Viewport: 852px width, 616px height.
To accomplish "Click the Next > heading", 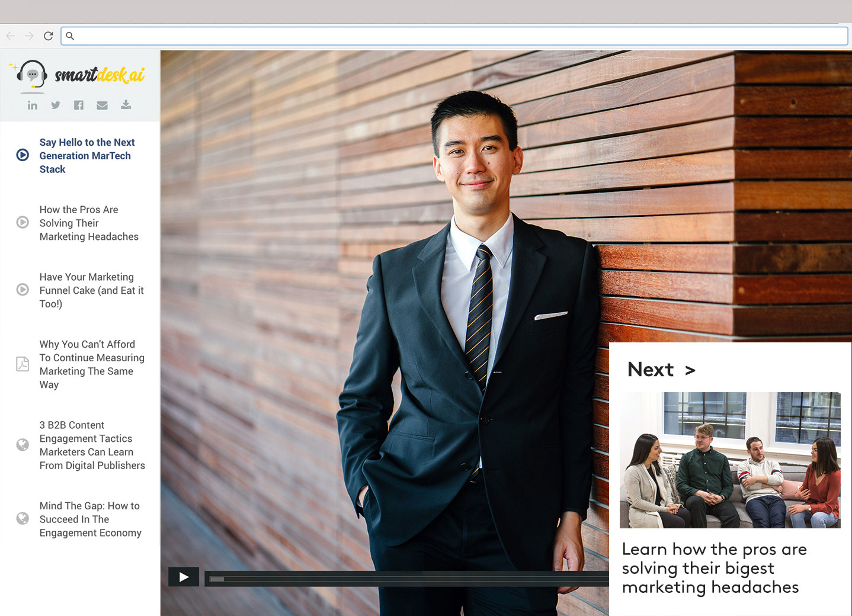I will click(661, 370).
